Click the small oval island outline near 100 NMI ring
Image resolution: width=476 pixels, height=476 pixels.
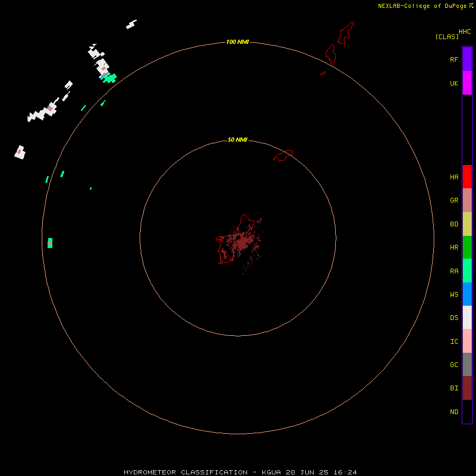323,73
